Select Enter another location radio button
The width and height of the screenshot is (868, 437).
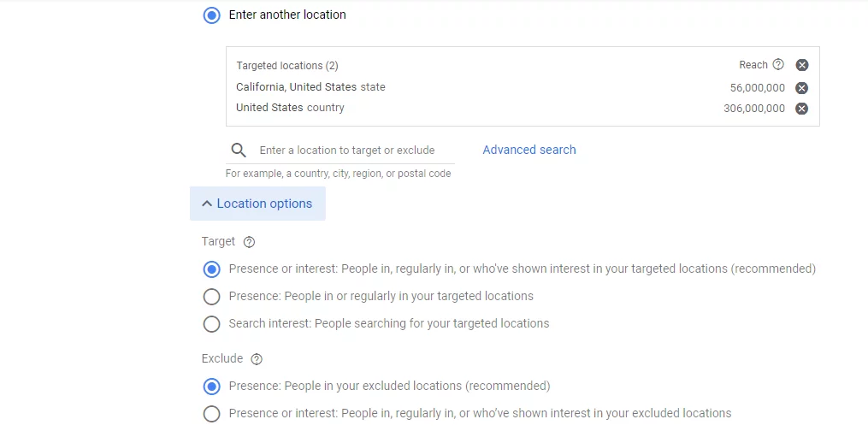211,15
